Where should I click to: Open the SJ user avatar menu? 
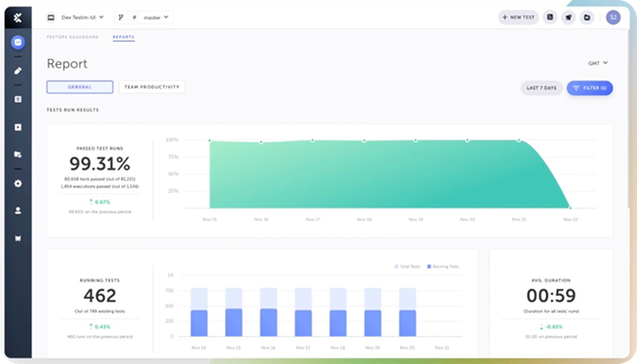pos(613,17)
